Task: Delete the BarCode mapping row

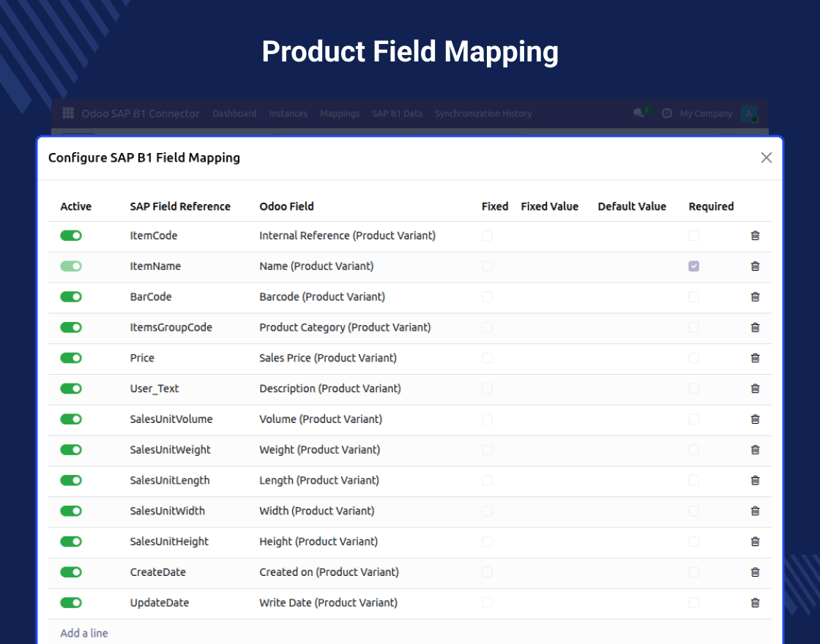Action: (x=755, y=297)
